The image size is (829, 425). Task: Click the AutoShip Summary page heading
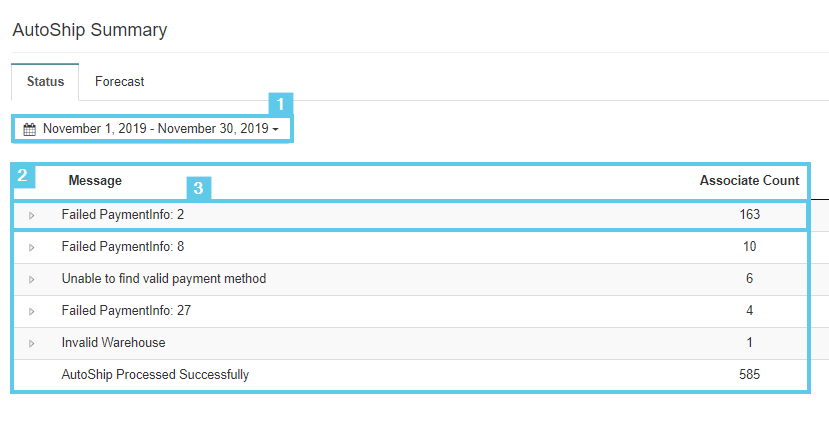tap(90, 30)
